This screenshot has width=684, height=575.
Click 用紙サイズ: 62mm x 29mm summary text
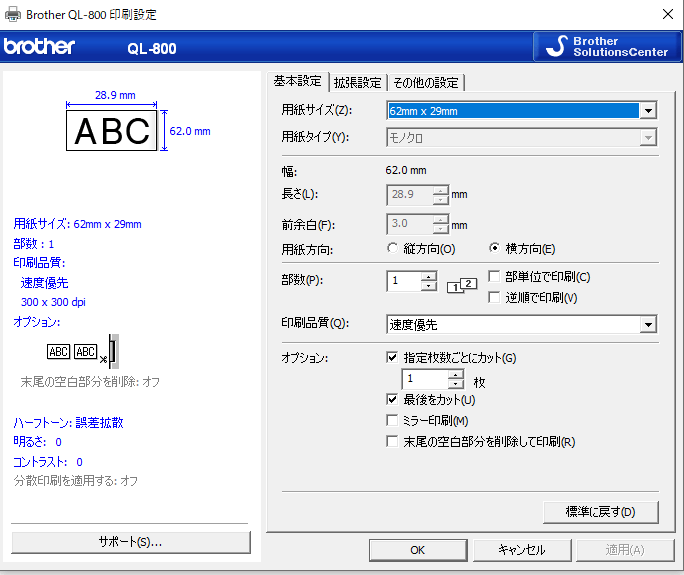[77, 224]
